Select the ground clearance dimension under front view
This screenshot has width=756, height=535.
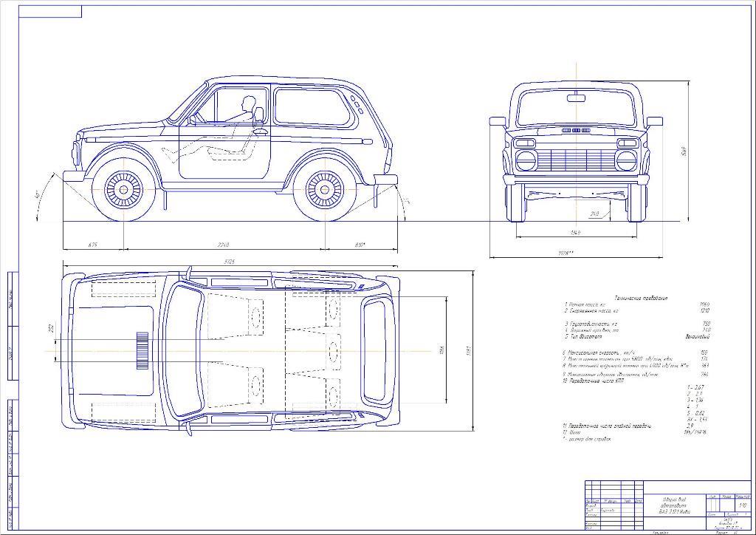coord(594,214)
